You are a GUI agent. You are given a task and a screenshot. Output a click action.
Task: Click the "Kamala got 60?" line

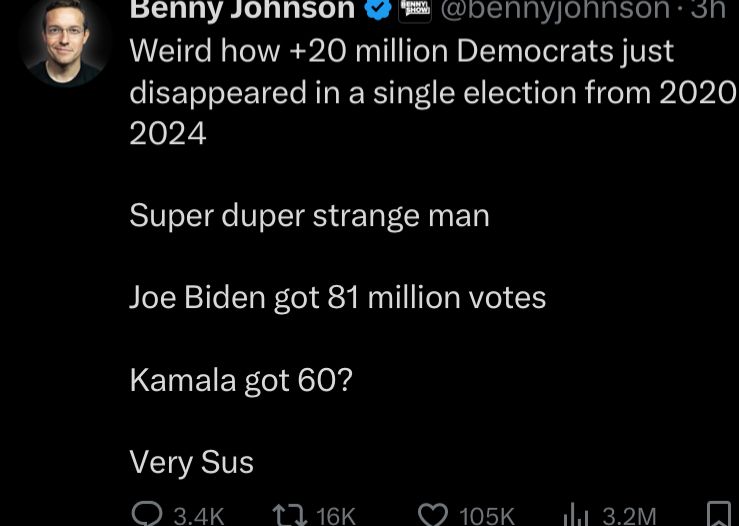(241, 380)
